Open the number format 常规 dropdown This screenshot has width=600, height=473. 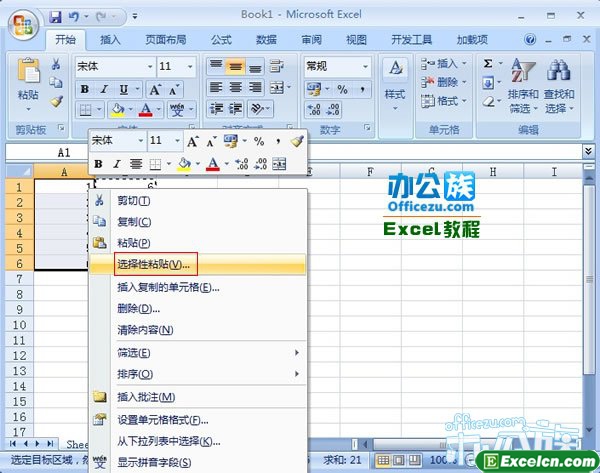click(x=365, y=67)
